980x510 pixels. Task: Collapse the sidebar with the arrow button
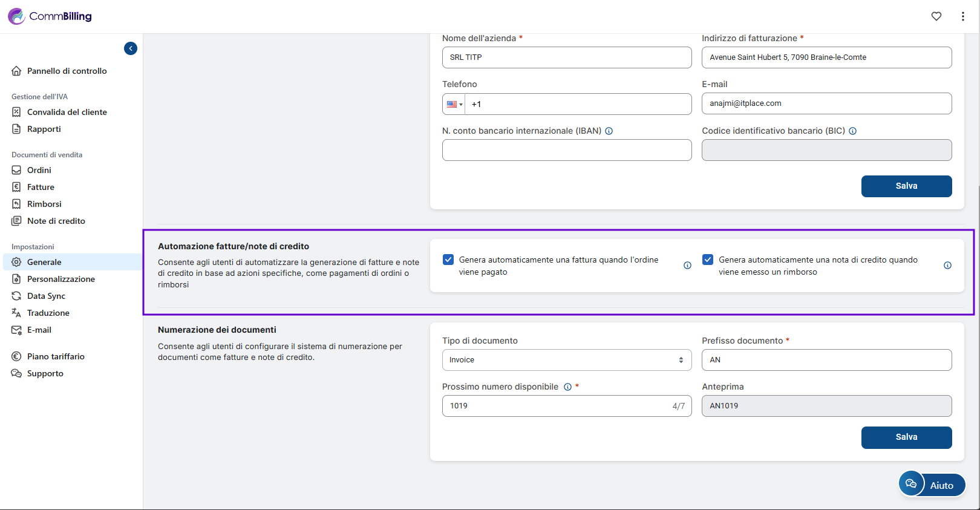131,48
